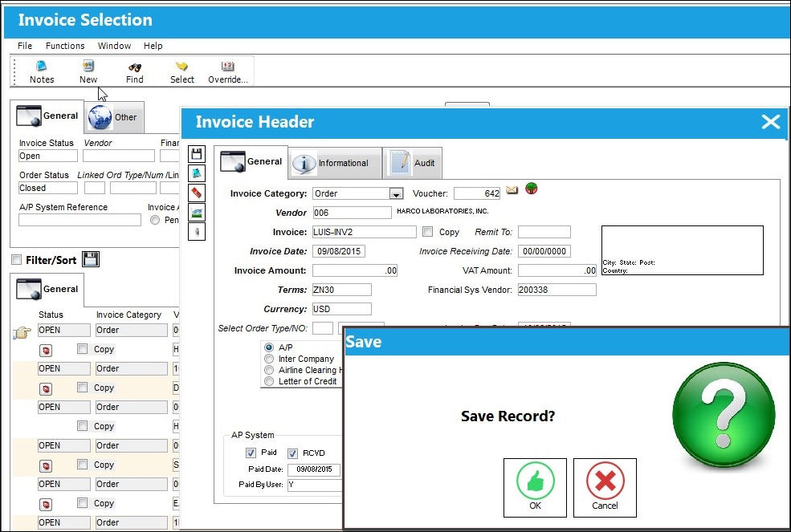The image size is (791, 532).
Task: Click the VAT Amount field
Action: point(557,270)
